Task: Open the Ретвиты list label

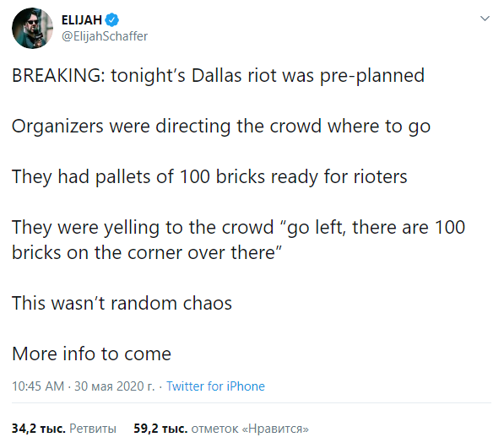Action: point(93,429)
